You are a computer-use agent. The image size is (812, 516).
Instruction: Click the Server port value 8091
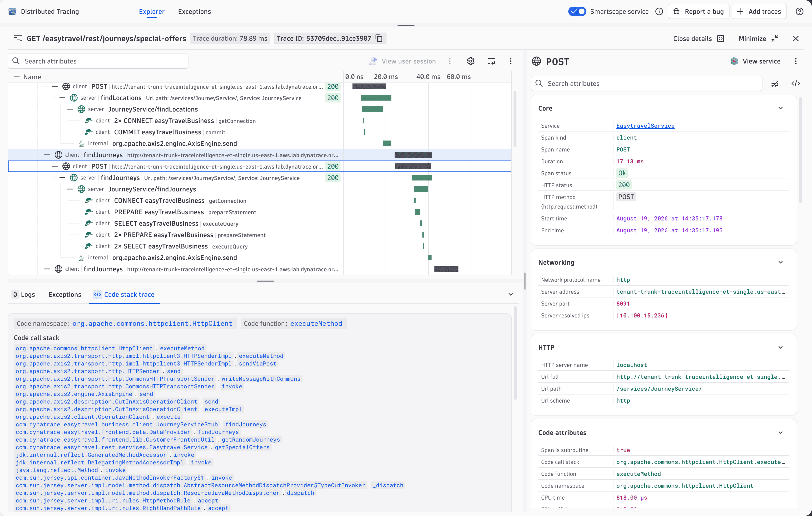[x=623, y=303]
